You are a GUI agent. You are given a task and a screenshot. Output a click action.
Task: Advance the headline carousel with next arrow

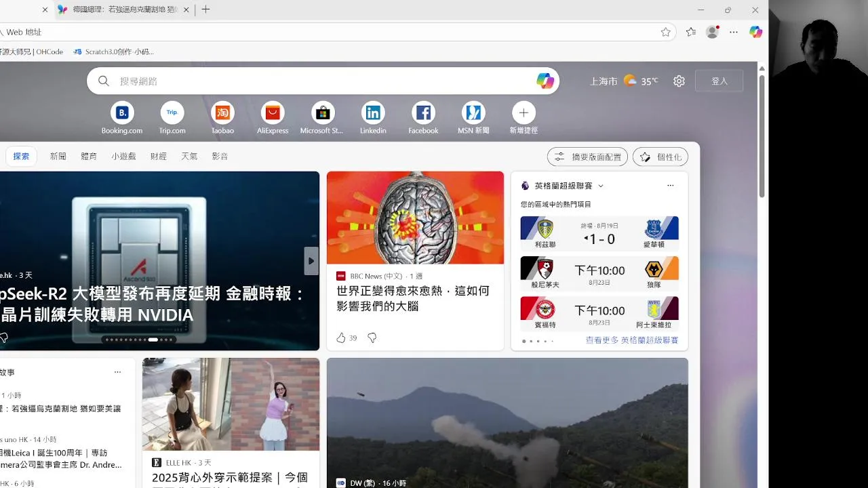coord(311,261)
